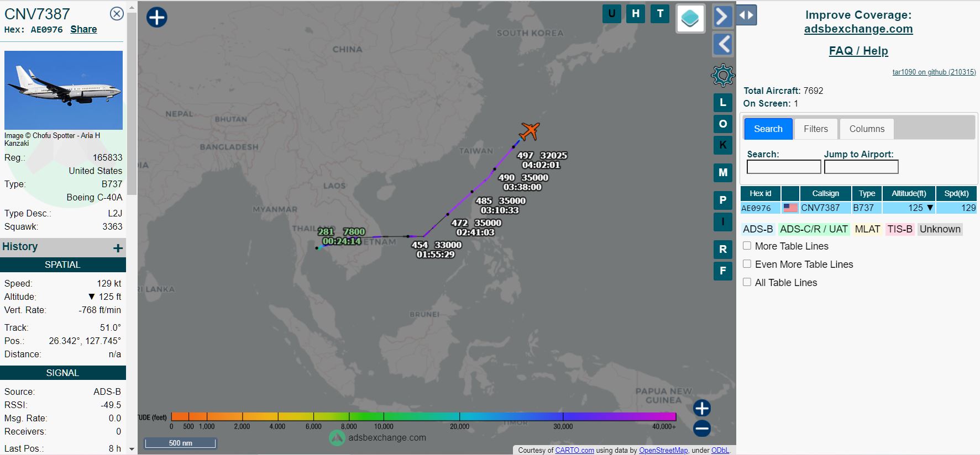Viewport: 980px width, 455px height.
Task: Toggle the I map option
Action: tap(722, 221)
